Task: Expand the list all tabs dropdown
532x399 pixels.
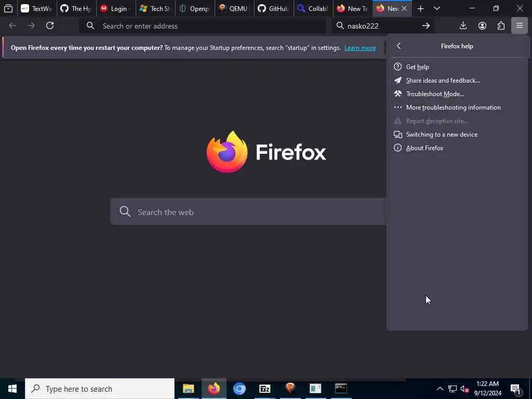Action: (x=437, y=8)
